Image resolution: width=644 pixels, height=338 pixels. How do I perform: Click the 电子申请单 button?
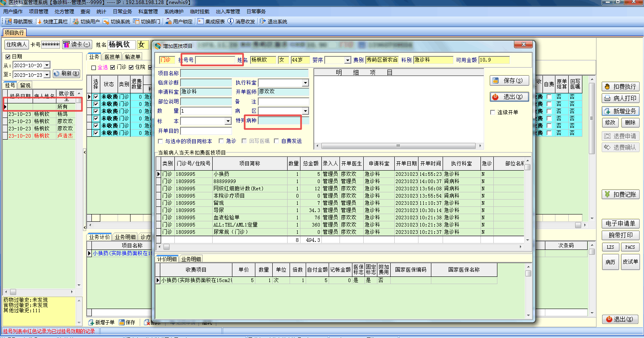click(621, 223)
